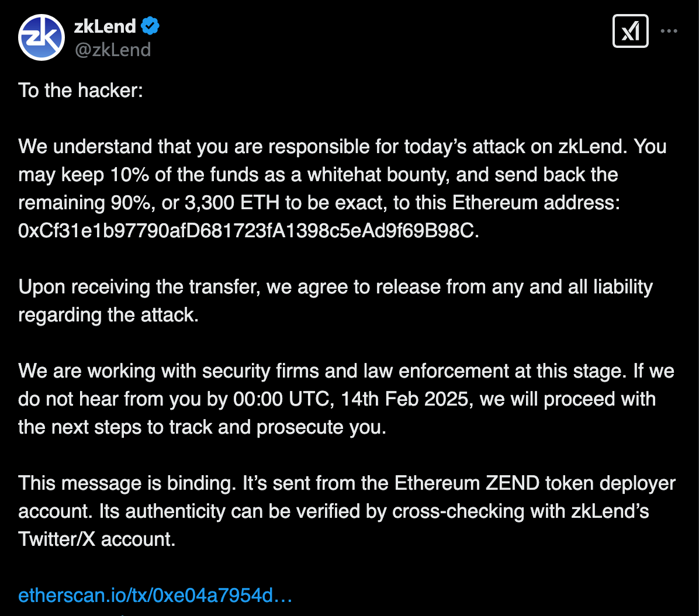
Task: Open the three-dot more options menu
Action: (669, 31)
